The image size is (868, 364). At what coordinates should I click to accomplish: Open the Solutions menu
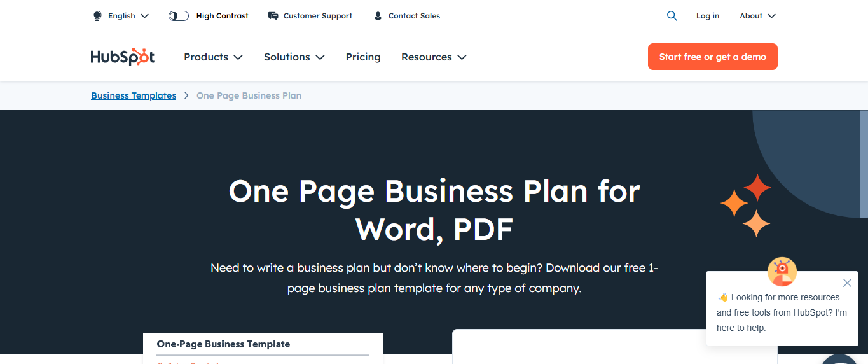(x=294, y=57)
